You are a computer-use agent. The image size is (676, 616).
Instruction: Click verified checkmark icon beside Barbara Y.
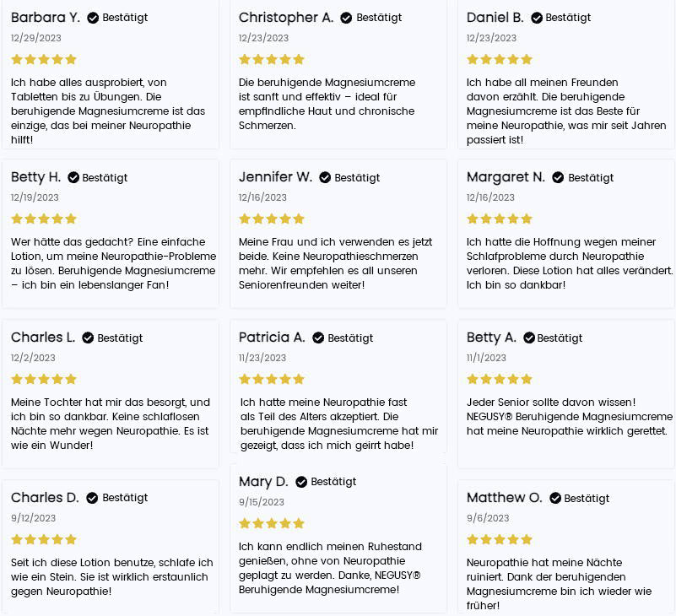pyautogui.click(x=93, y=18)
